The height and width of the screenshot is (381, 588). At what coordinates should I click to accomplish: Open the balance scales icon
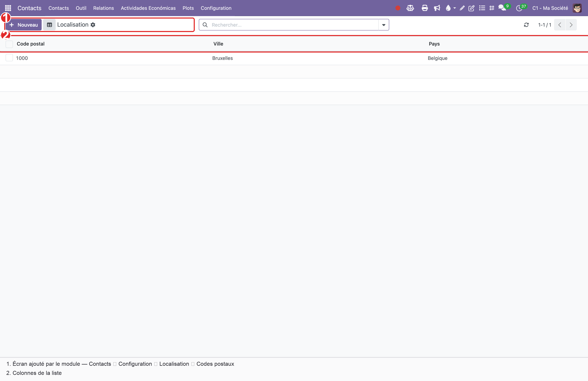(x=410, y=8)
